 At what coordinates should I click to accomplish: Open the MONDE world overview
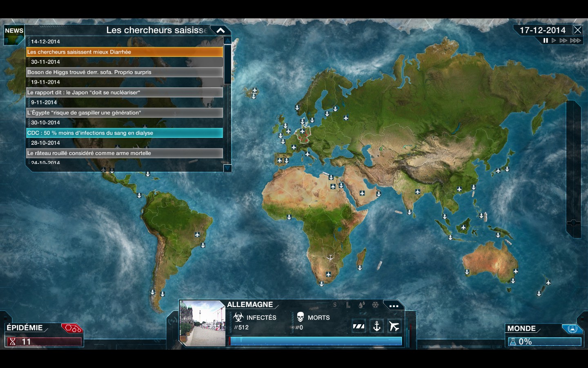521,329
